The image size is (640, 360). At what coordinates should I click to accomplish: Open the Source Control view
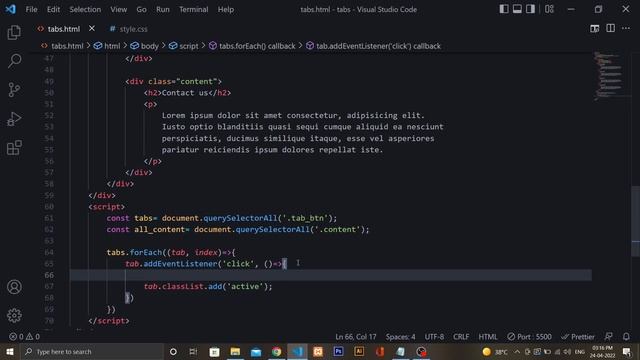click(14, 90)
